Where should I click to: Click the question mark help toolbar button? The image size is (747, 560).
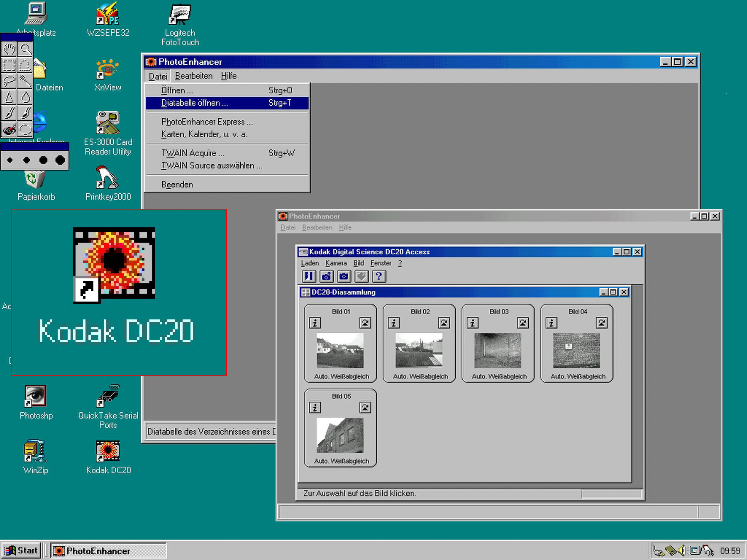pos(378,276)
